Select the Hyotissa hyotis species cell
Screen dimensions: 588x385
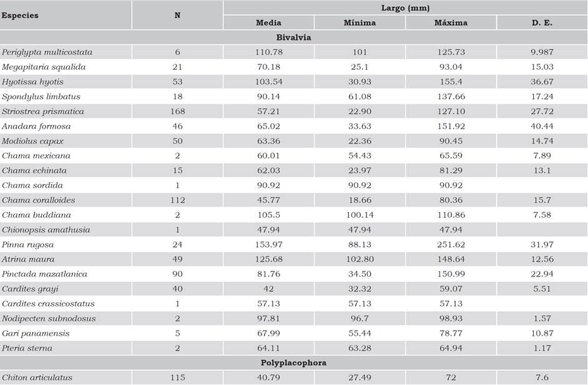pos(32,82)
